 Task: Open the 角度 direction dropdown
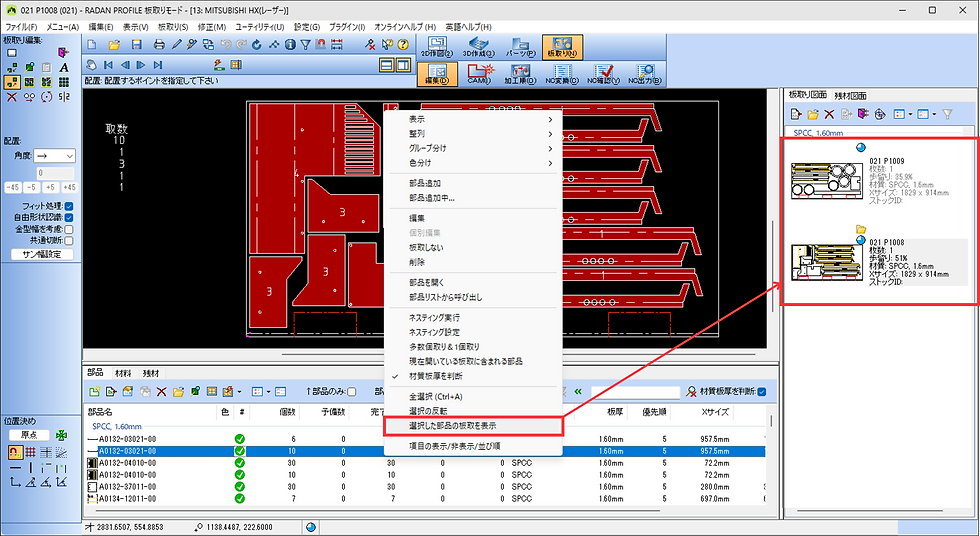click(x=54, y=156)
